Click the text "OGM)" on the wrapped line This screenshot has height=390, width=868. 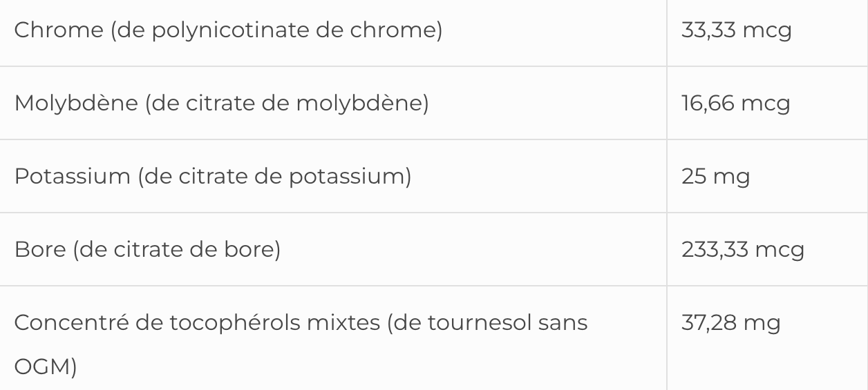pos(46,367)
